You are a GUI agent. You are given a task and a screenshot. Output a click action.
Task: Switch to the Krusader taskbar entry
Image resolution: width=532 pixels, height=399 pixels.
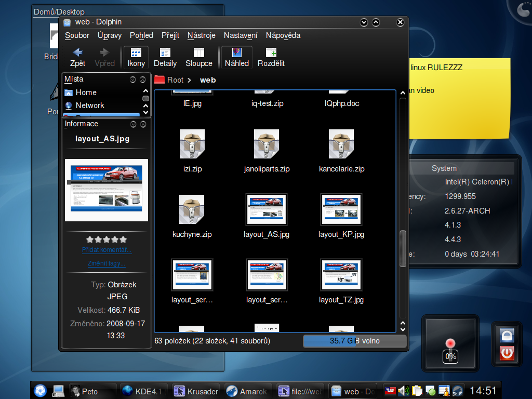point(196,391)
